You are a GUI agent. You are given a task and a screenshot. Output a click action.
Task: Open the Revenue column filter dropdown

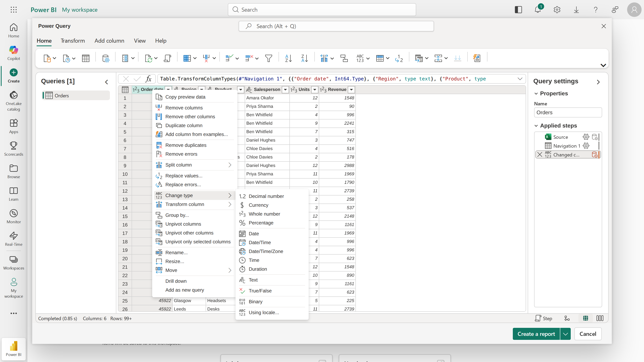click(351, 89)
